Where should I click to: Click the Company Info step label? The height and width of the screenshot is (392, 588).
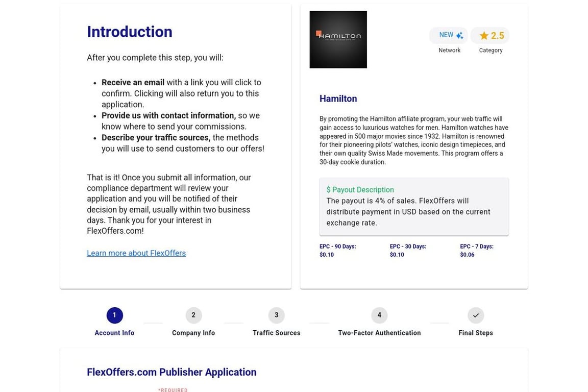click(x=193, y=333)
